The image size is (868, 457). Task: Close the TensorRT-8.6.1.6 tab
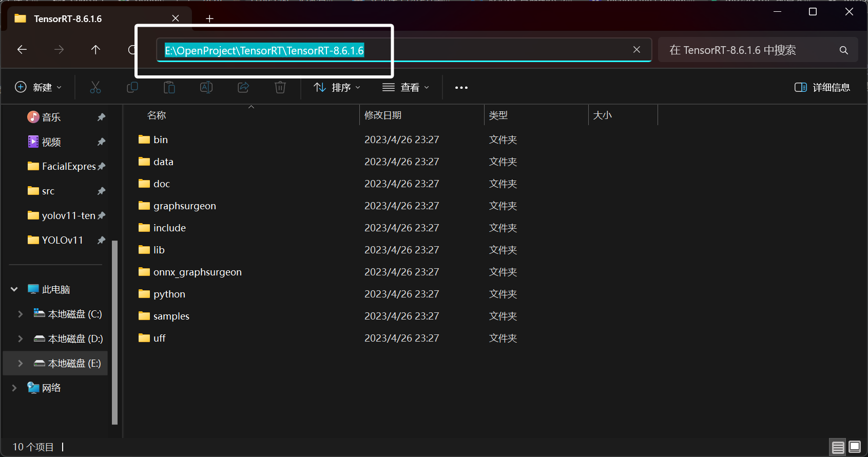[176, 18]
